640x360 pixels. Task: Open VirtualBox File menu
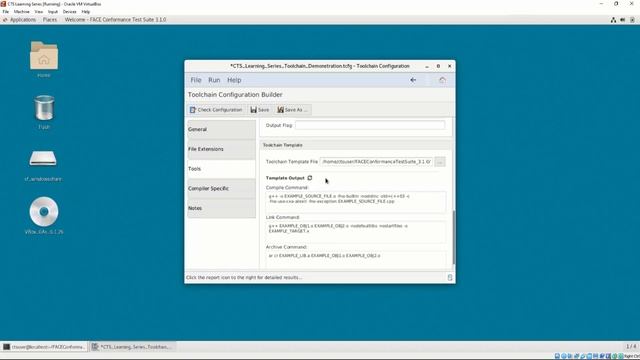[x=6, y=12]
